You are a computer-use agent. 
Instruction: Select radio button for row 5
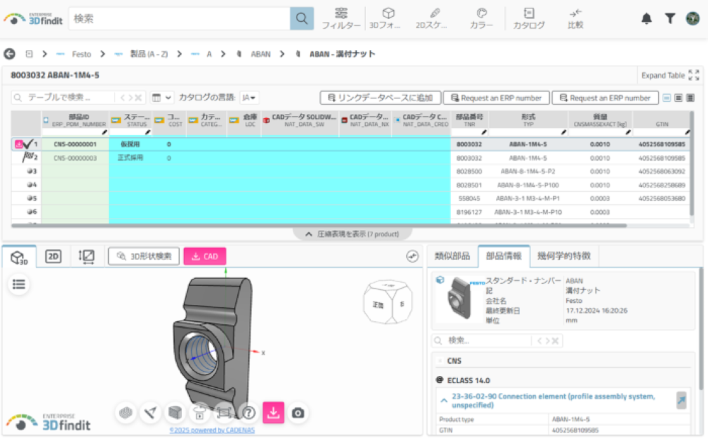pyautogui.click(x=31, y=198)
